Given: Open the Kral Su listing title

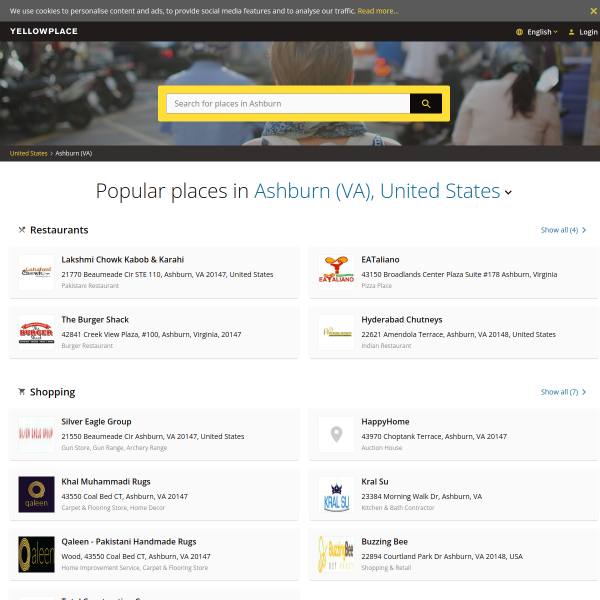Looking at the screenshot, I should (375, 482).
